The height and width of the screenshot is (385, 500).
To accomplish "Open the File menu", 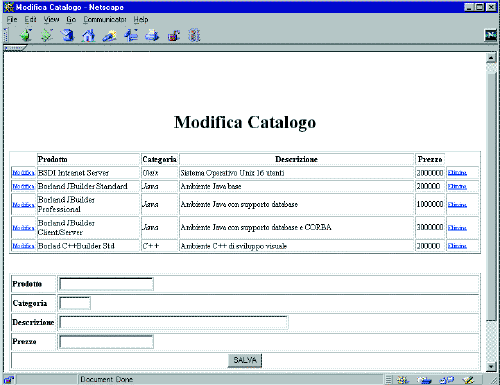I will [12, 20].
